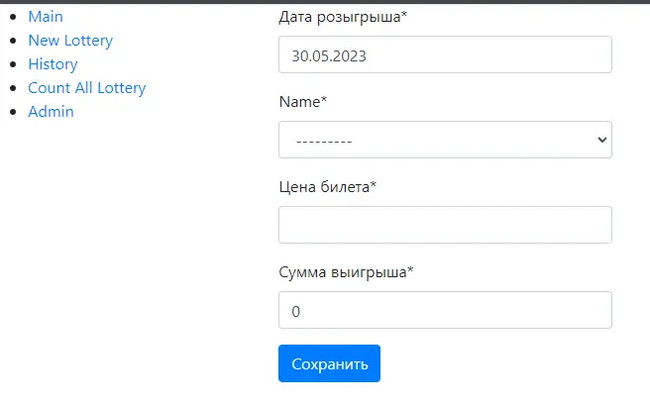Open the Main navigation link

click(45, 17)
